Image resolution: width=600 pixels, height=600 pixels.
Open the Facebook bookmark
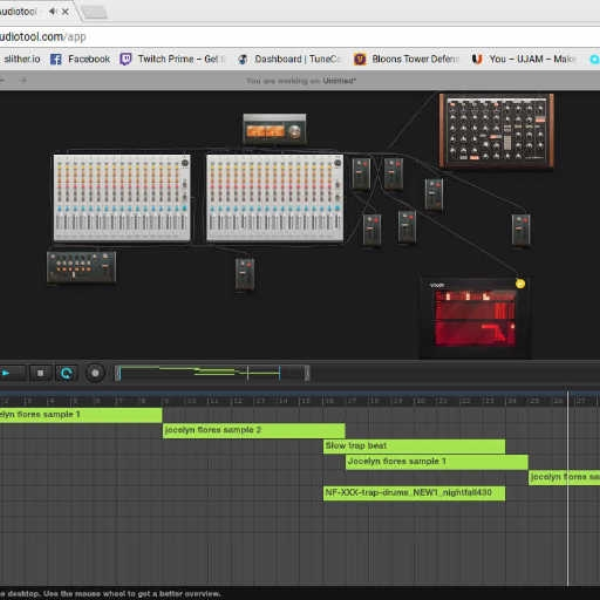tap(80, 59)
